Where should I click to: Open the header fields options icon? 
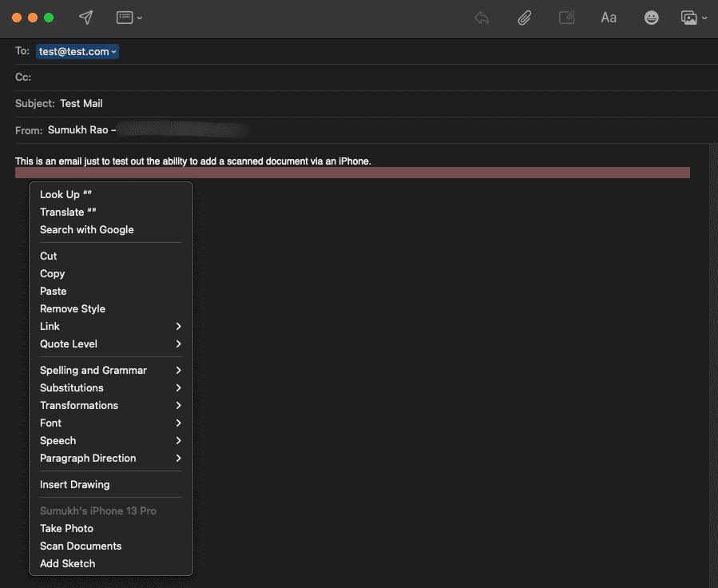129,18
